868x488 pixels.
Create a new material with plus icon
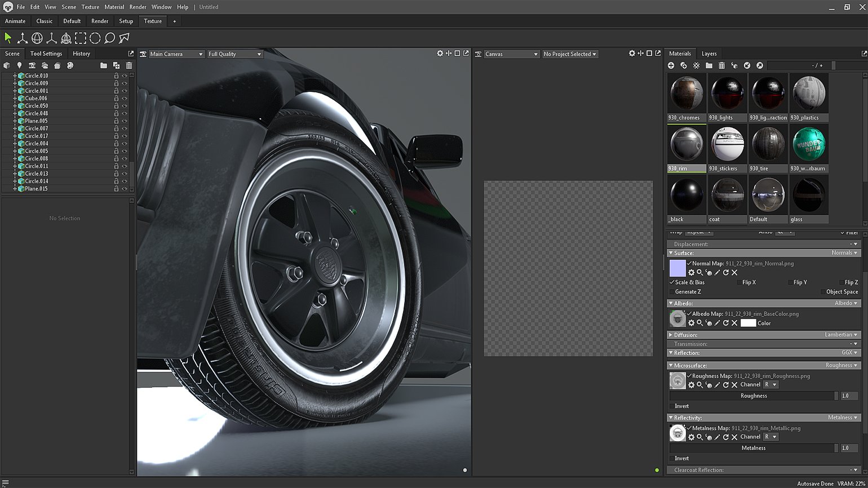tap(671, 65)
